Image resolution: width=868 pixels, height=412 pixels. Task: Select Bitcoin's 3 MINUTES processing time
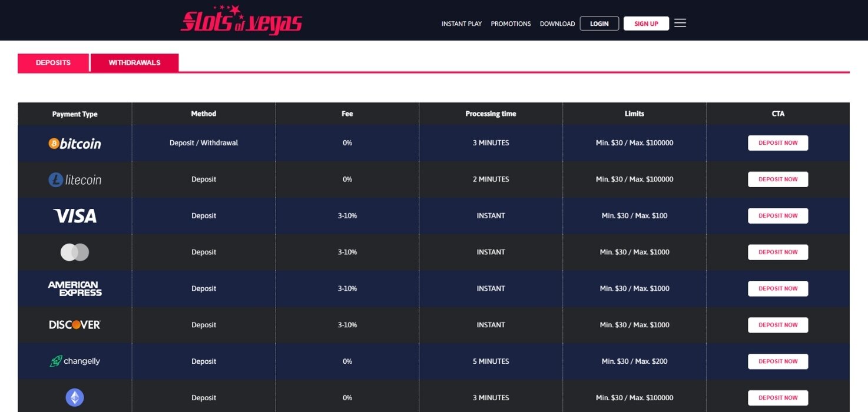pos(491,143)
